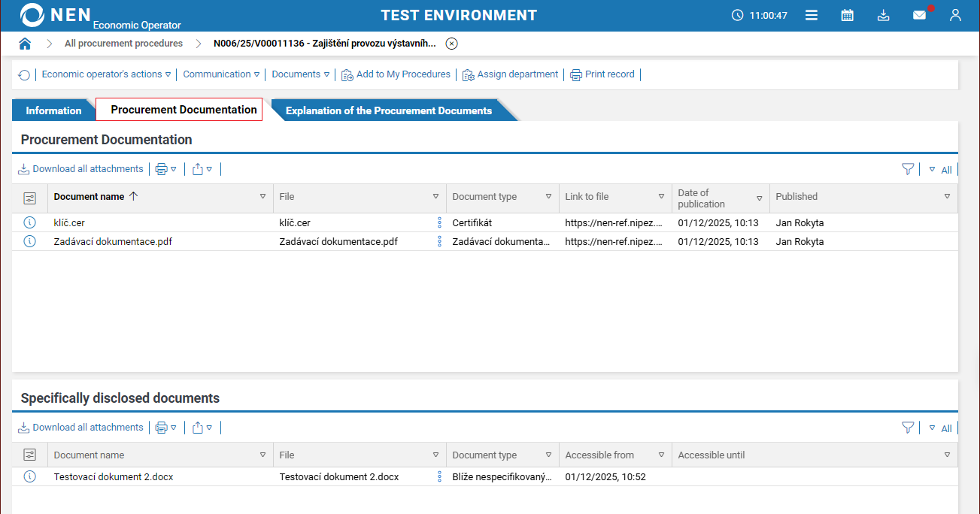Click Add to My Procedures
Screen dimensions: 980x514
click(x=396, y=74)
